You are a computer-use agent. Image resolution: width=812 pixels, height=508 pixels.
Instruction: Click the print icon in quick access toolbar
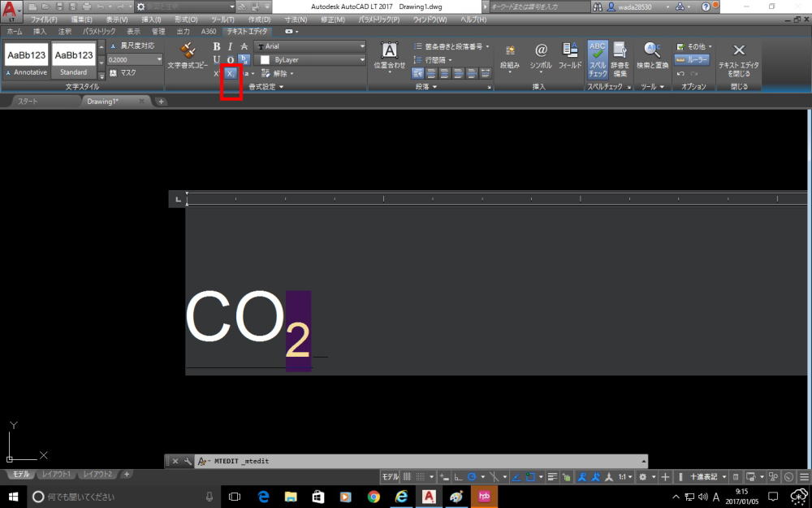point(87,7)
